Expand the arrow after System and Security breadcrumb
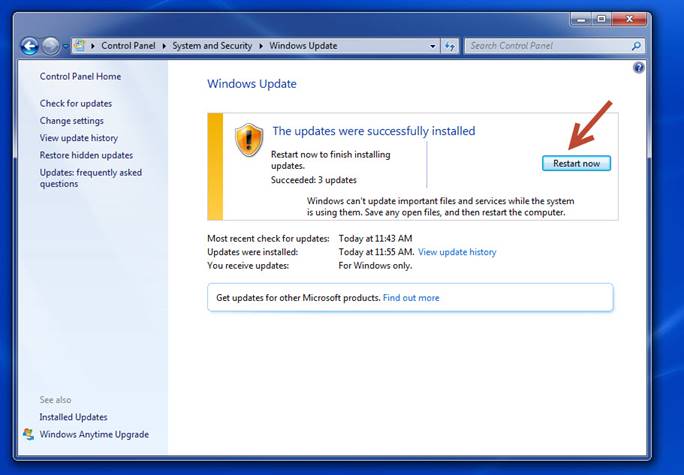 (262, 46)
